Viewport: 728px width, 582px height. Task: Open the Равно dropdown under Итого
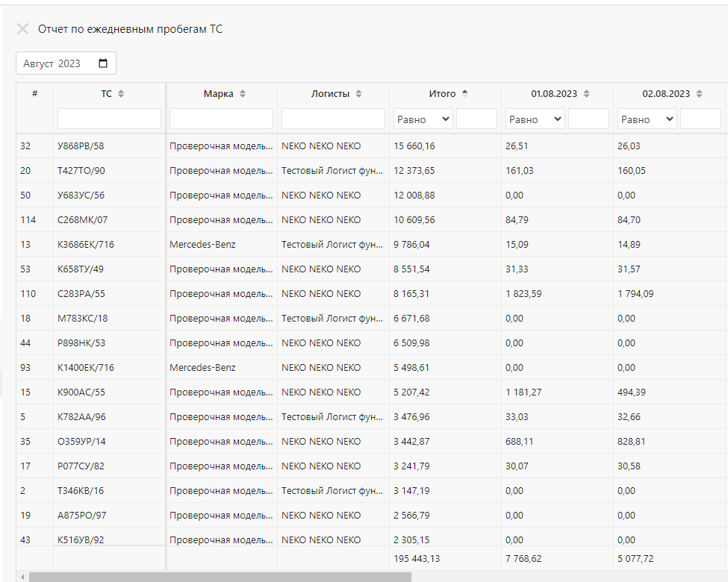click(423, 119)
